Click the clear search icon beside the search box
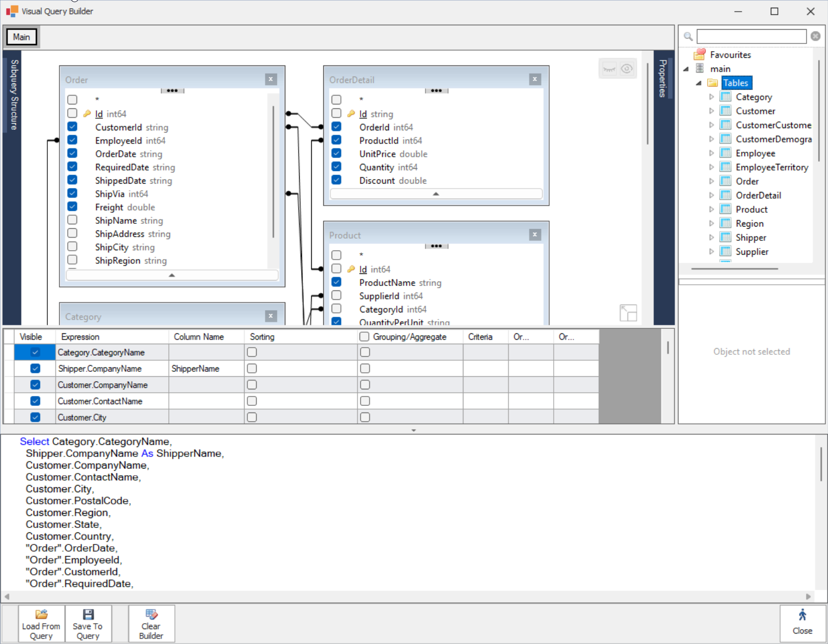Viewport: 828px width, 644px height. [815, 36]
